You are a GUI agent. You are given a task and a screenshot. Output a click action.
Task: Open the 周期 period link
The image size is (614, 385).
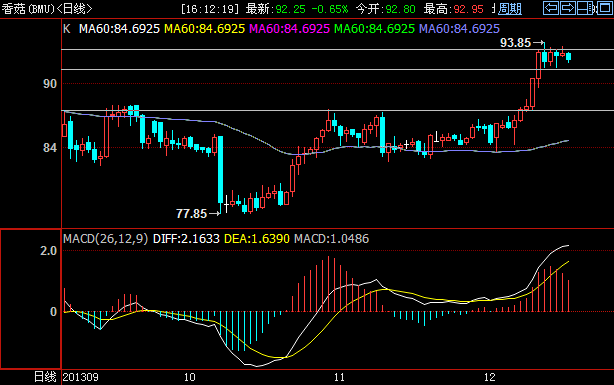point(510,9)
